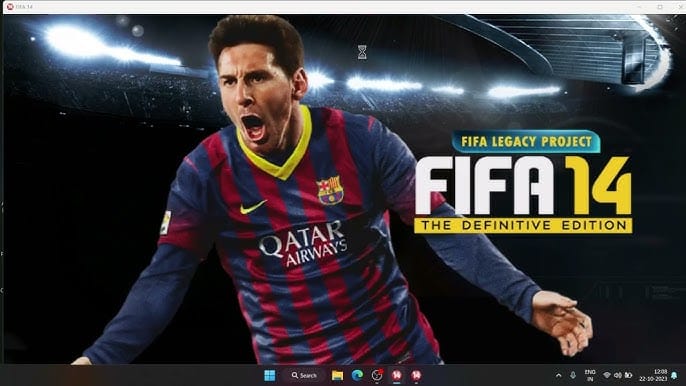Open the ENG IN language switcher
This screenshot has height=386, width=686.
590,375
